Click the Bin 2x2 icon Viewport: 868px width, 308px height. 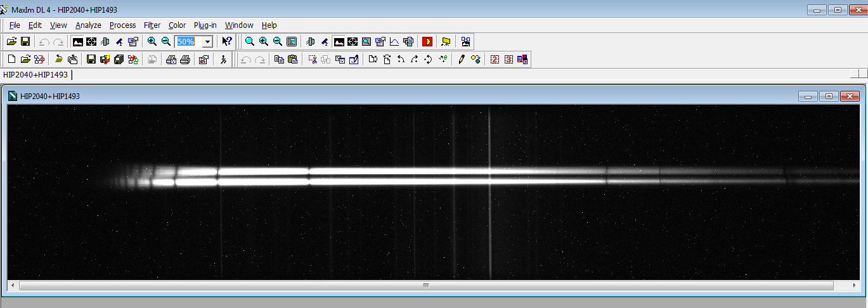(x=495, y=60)
